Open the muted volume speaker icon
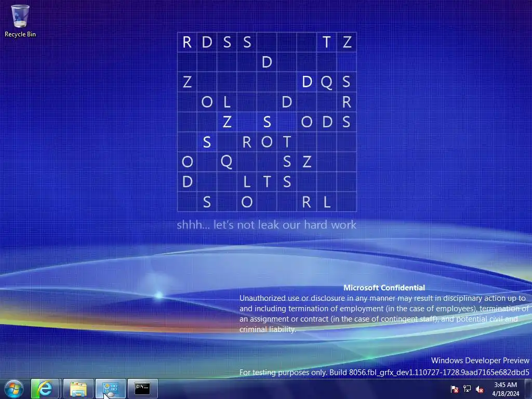 480,389
